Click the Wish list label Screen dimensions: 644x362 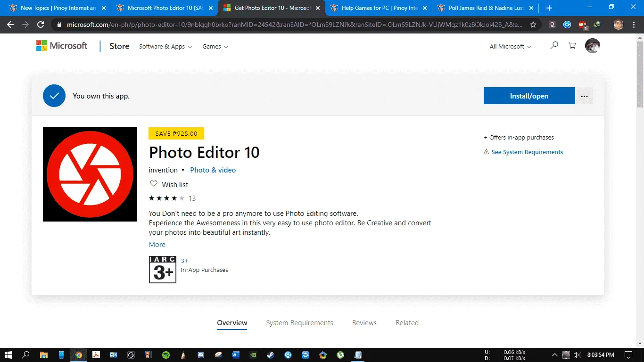coord(175,184)
